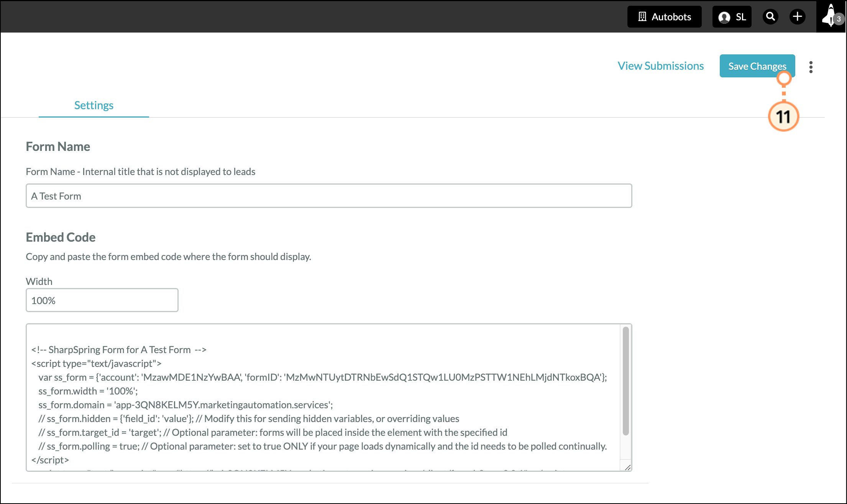Click the Width field showing 100%

pyautogui.click(x=102, y=301)
